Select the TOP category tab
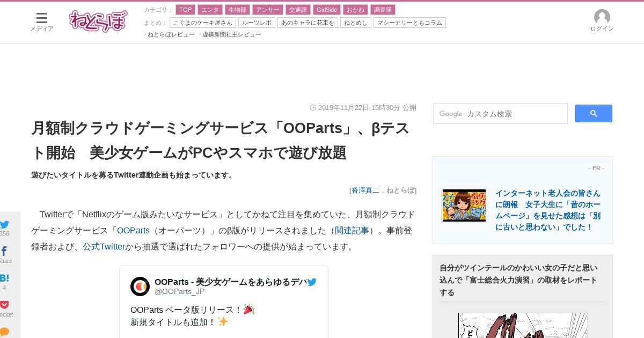 click(x=186, y=10)
